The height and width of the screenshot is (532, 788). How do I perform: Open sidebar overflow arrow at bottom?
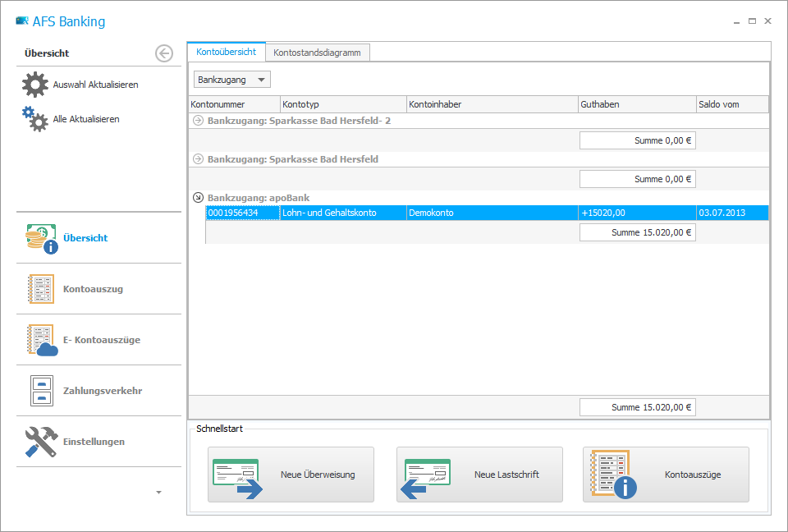pos(158,493)
